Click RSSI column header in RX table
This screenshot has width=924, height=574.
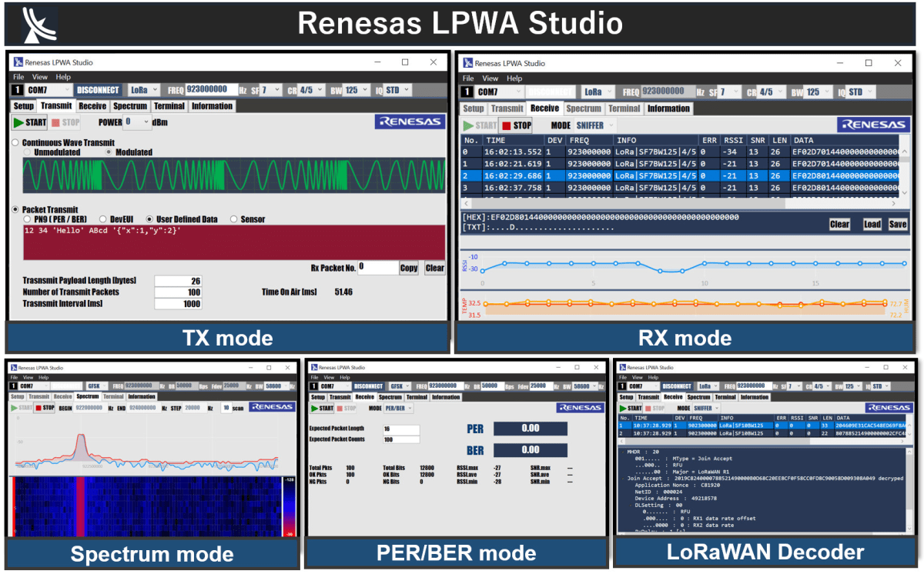[731, 140]
